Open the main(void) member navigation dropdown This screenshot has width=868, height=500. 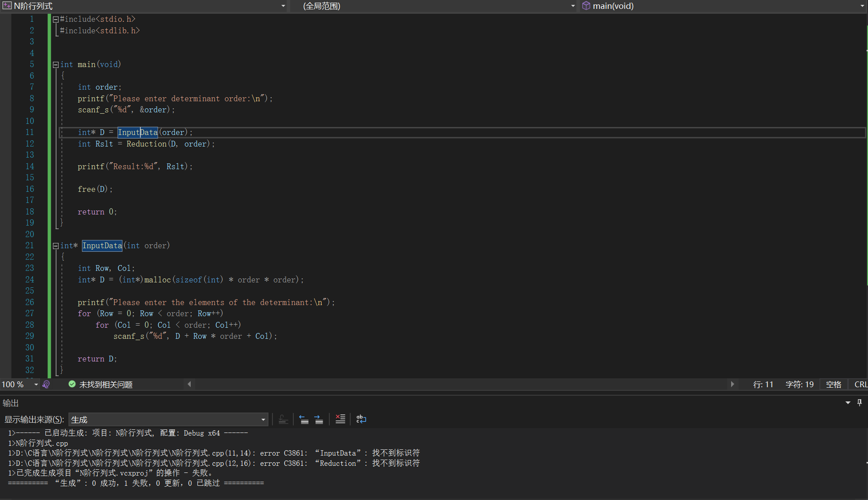724,6
